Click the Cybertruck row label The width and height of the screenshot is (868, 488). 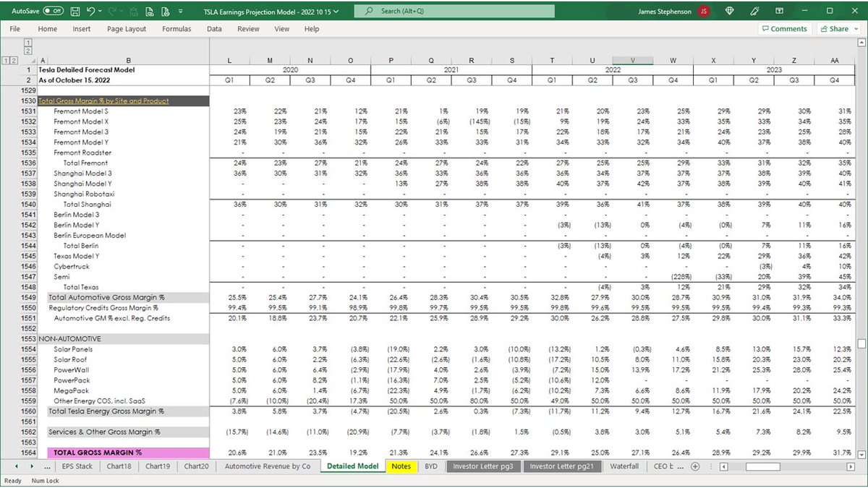pyautogui.click(x=70, y=267)
